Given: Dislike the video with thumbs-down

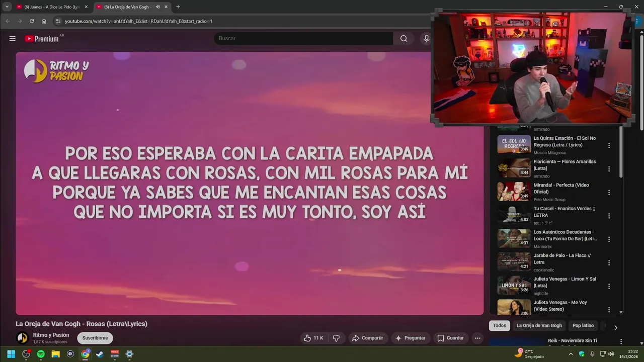Looking at the screenshot, I should (x=336, y=338).
